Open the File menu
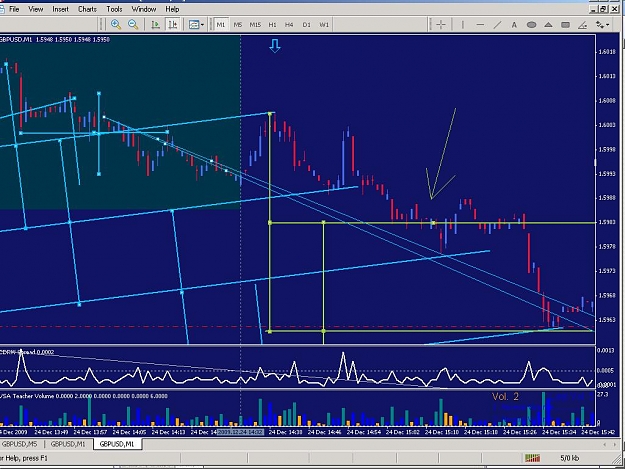 tap(14, 9)
